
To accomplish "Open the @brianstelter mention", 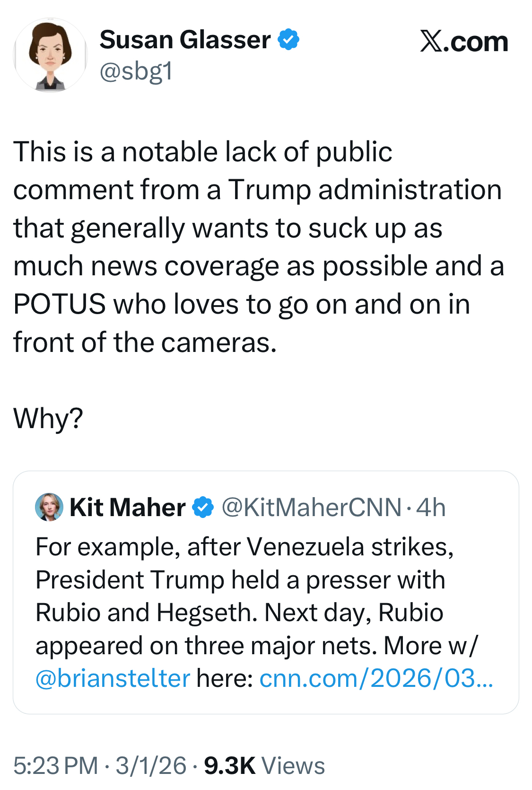I will tap(113, 678).
